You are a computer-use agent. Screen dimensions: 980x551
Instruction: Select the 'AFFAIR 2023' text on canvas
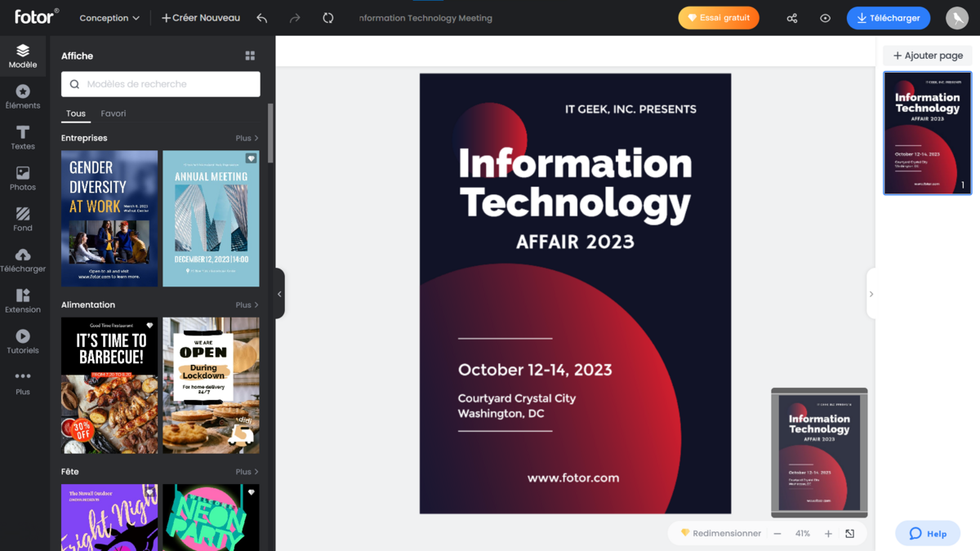pos(575,242)
